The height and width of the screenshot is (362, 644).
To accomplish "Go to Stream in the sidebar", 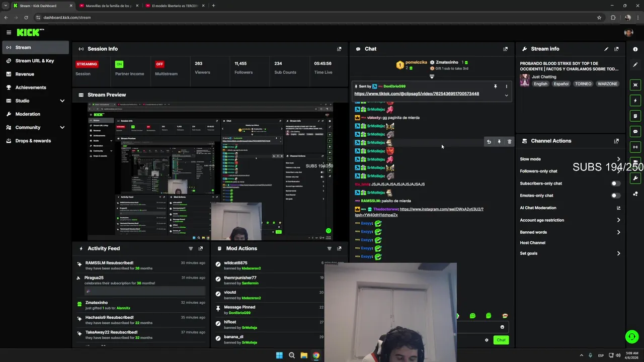I will 35,47.
